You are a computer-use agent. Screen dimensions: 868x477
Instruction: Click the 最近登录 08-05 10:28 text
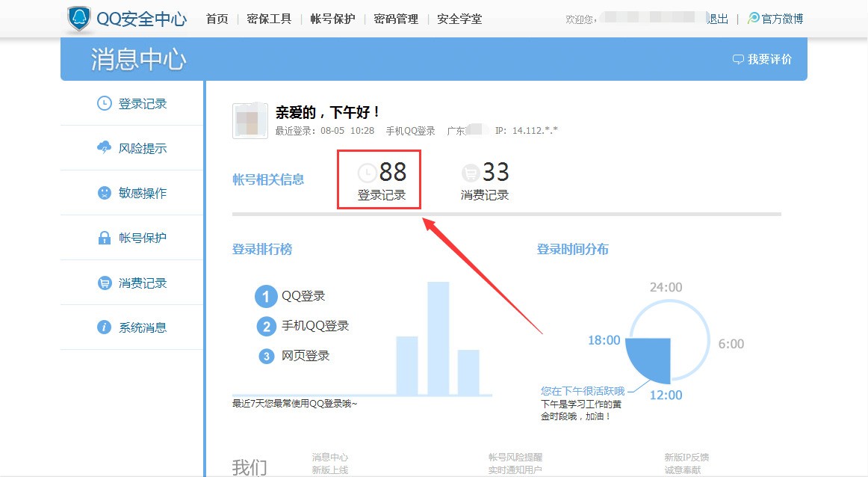click(x=325, y=131)
